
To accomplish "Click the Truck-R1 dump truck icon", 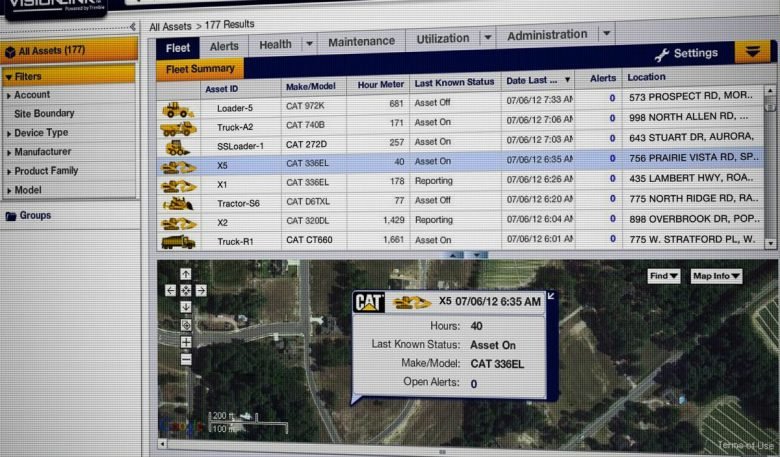I will click(x=178, y=242).
